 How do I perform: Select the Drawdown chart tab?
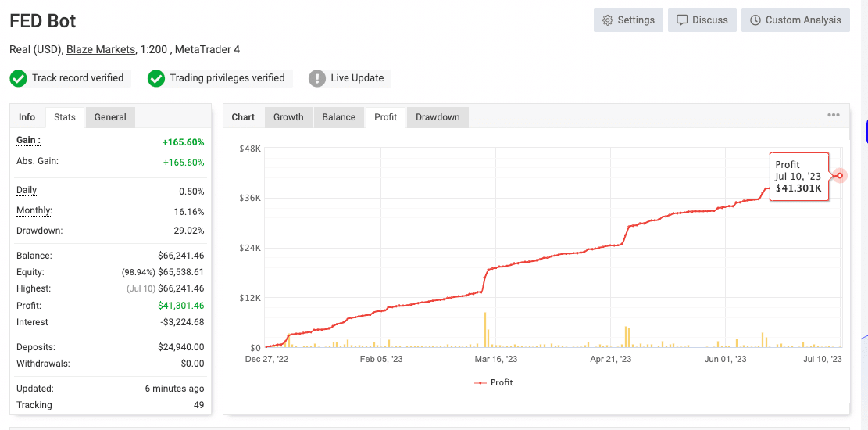(x=438, y=117)
